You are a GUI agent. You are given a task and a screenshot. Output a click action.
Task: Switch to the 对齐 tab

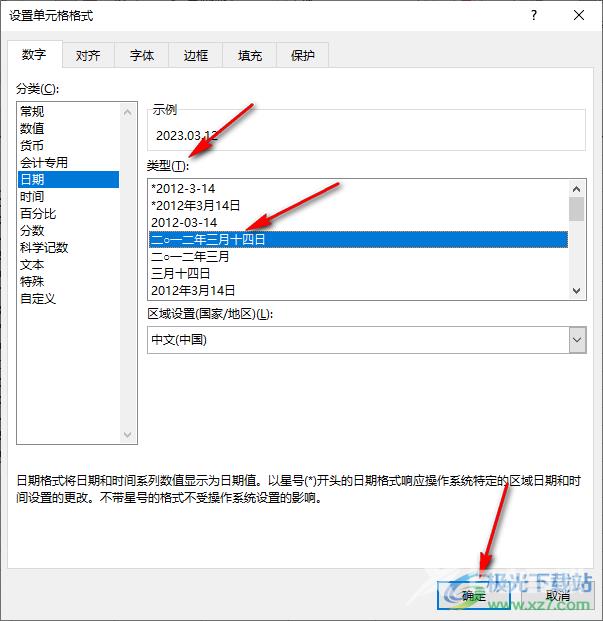click(88, 55)
